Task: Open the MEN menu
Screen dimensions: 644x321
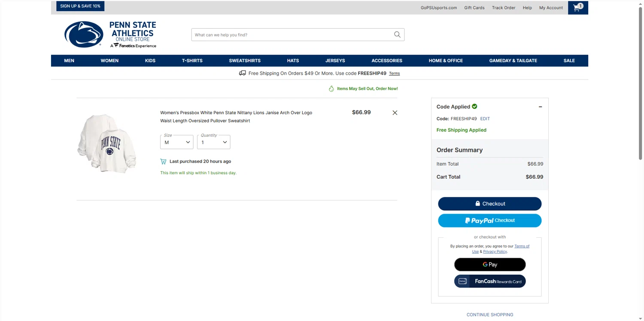Action: click(x=69, y=61)
